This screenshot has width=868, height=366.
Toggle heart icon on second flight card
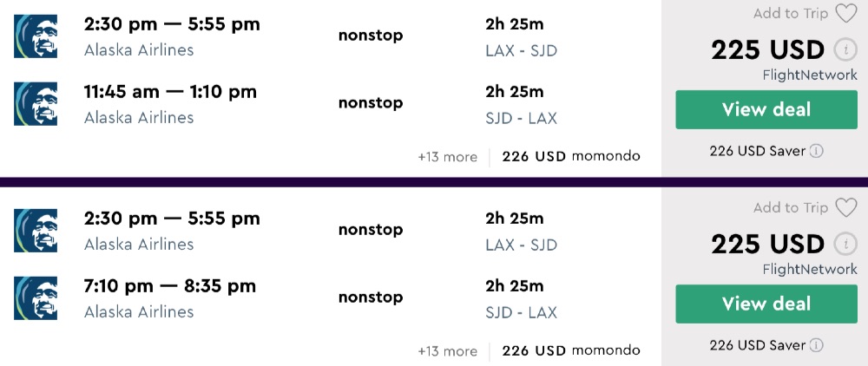coord(845,207)
